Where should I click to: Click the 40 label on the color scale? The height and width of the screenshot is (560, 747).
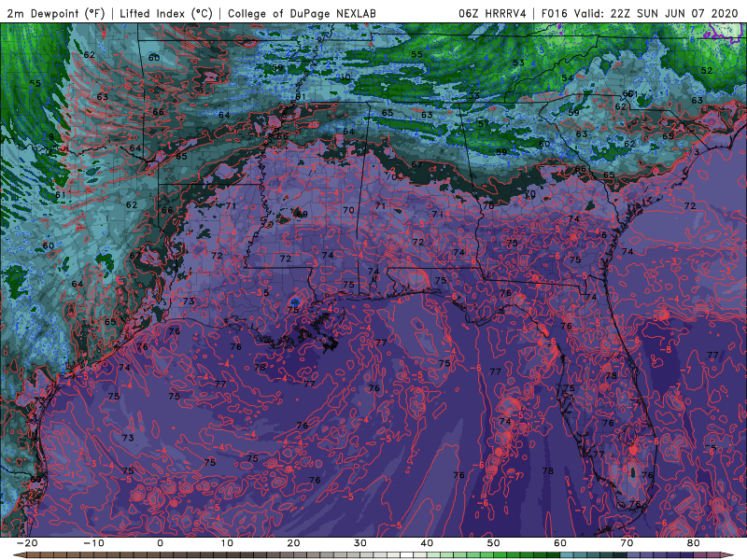(427, 543)
